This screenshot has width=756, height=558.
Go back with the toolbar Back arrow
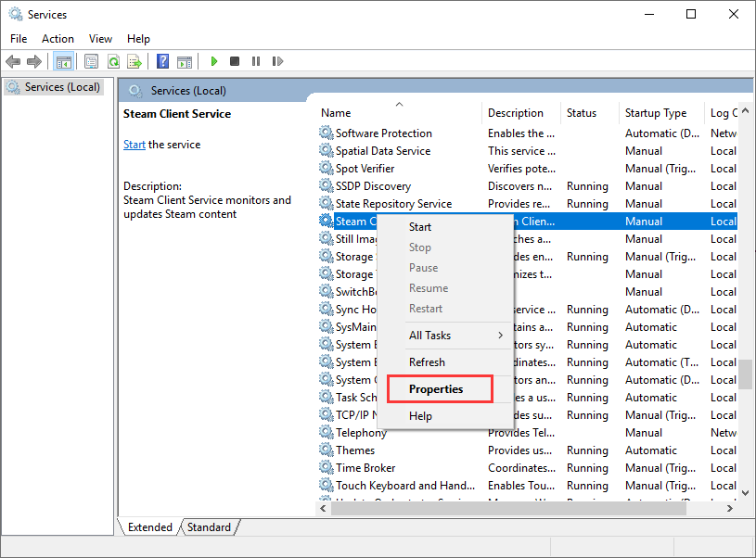[13, 61]
